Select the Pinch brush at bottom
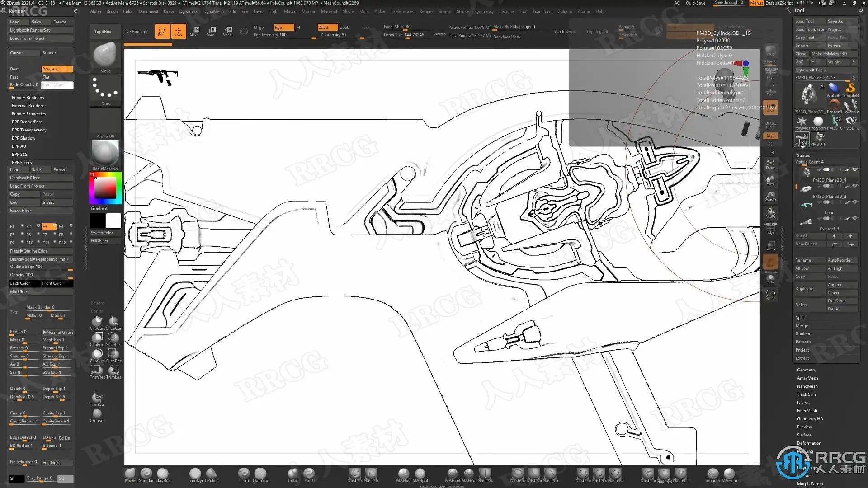The image size is (868, 488). [309, 474]
